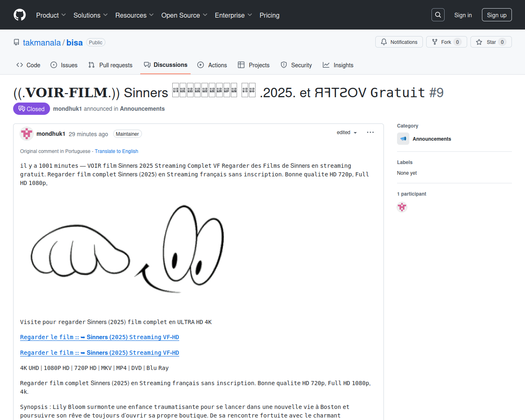The height and width of the screenshot is (420, 525).
Task: Click the 'None yet' labels text
Action: [407, 173]
